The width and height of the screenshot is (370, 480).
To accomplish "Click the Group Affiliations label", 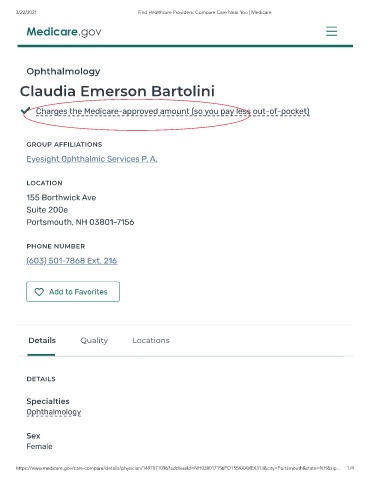I will click(64, 144).
